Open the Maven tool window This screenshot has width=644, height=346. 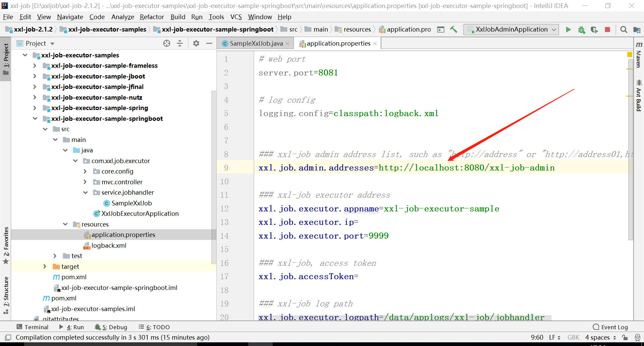point(639,55)
